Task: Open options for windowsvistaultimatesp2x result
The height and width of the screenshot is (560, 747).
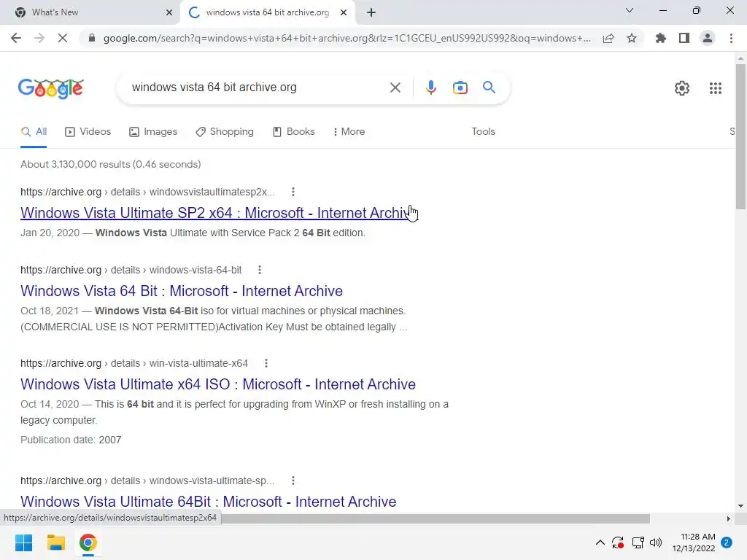Action: pos(293,192)
